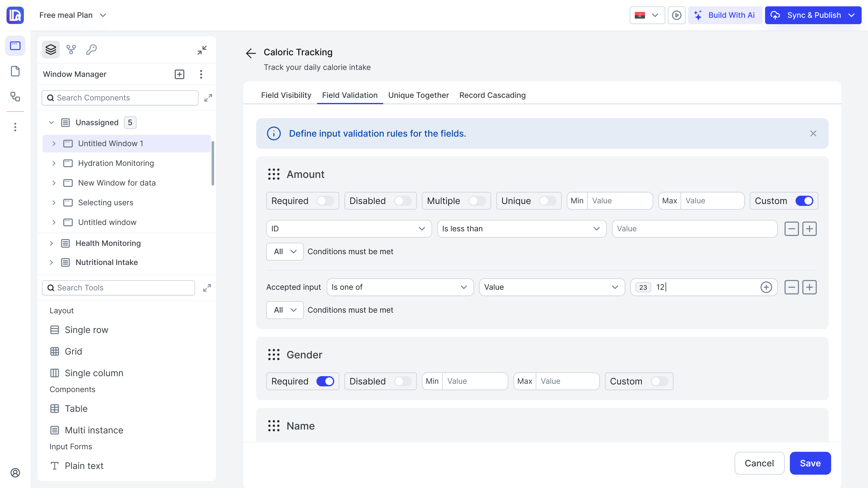Select Untitled Window 1 in tree
Viewport: 868px width, 488px height.
[126, 144]
